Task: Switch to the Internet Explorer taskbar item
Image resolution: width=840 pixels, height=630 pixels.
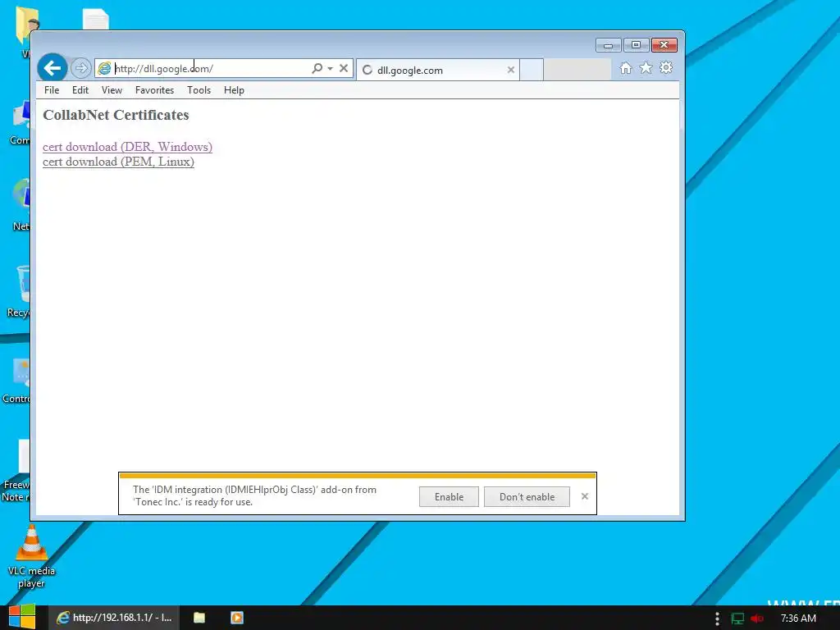Action: pyautogui.click(x=113, y=618)
